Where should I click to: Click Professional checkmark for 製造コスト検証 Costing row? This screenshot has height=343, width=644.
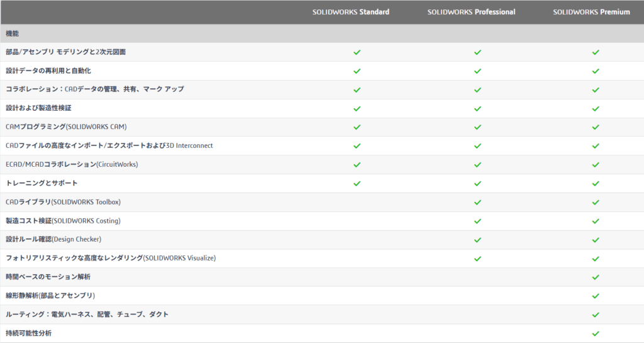point(477,221)
